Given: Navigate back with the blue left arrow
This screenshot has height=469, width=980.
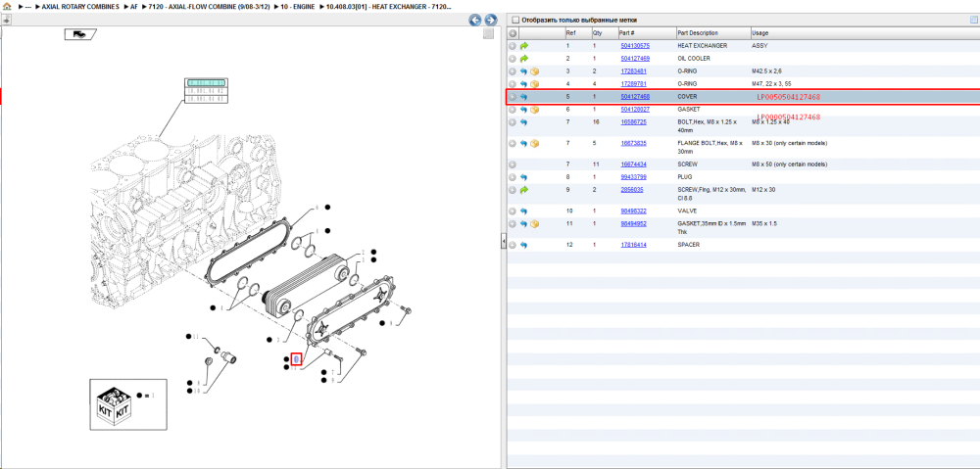Looking at the screenshot, I should (x=475, y=20).
